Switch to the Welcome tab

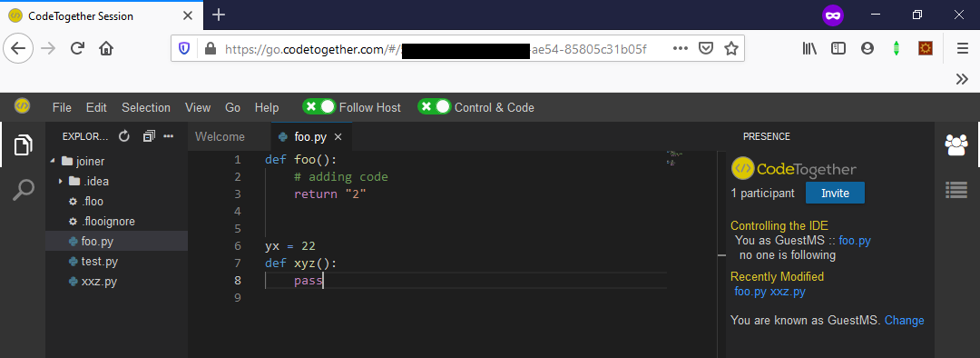(x=220, y=136)
